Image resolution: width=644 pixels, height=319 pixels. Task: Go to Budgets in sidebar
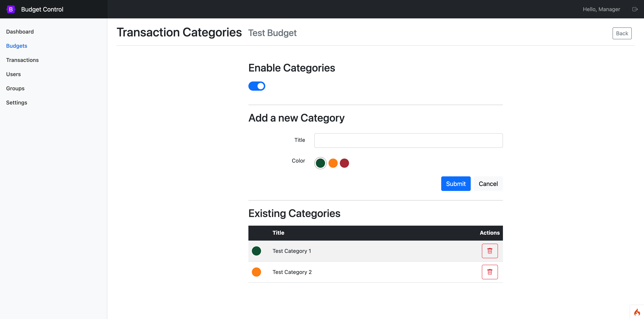tap(16, 46)
